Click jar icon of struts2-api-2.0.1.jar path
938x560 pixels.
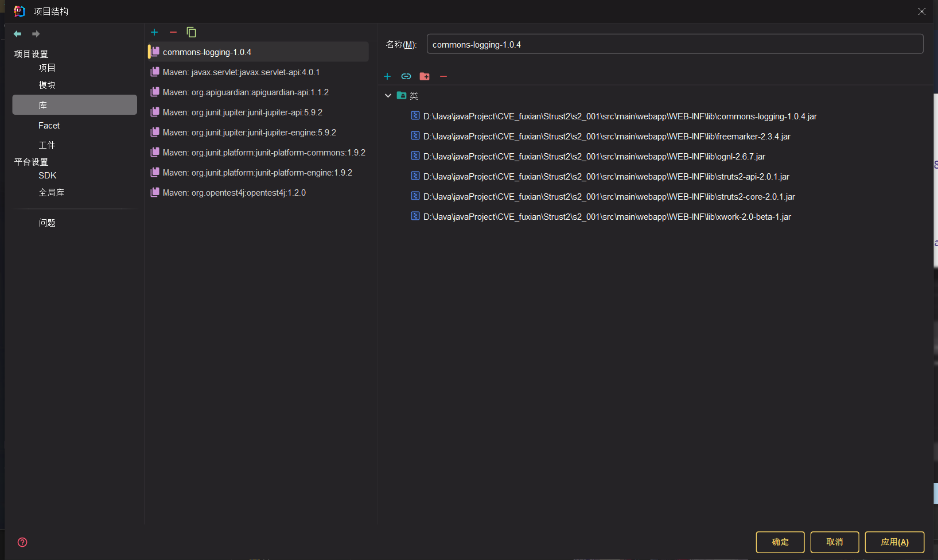click(415, 176)
